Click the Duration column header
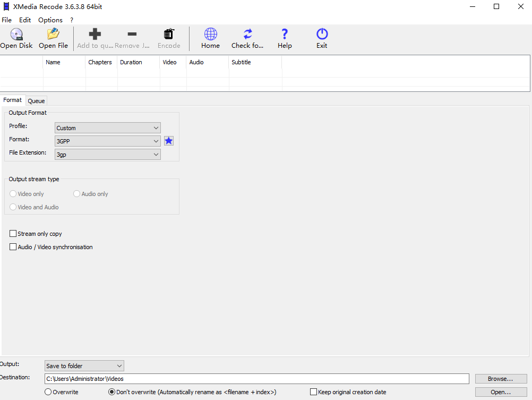This screenshot has width=532, height=400. (x=139, y=62)
